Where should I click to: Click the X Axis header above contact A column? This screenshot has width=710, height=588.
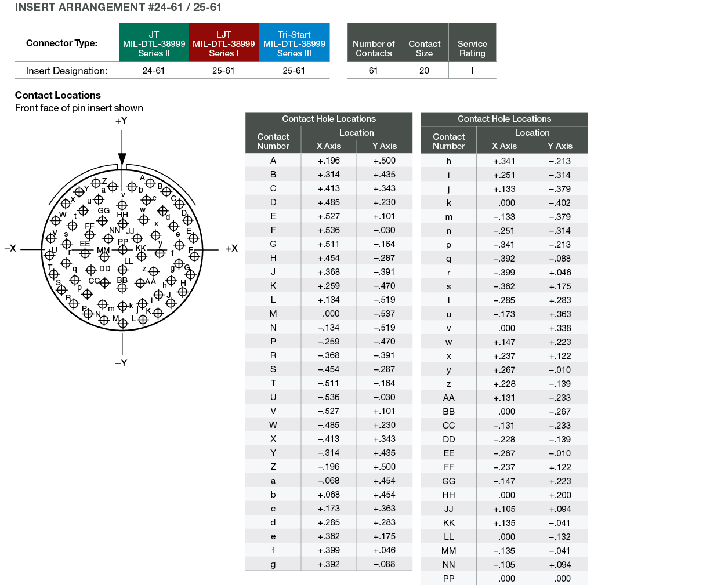[x=329, y=146]
